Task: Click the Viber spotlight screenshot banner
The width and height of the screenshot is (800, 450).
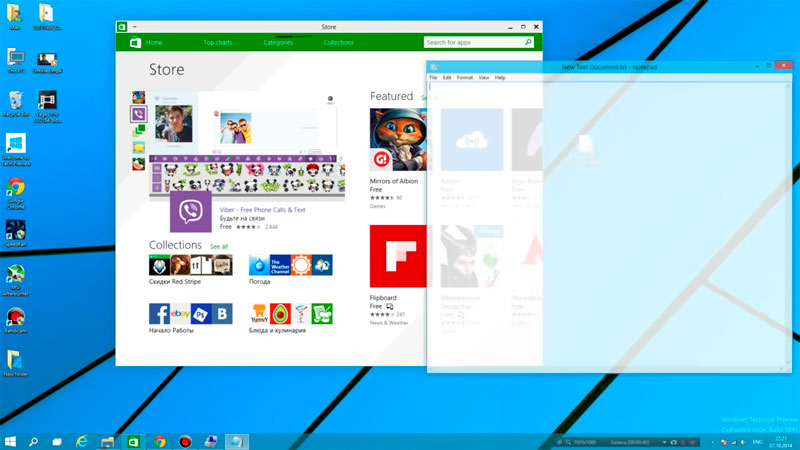Action: pyautogui.click(x=247, y=144)
